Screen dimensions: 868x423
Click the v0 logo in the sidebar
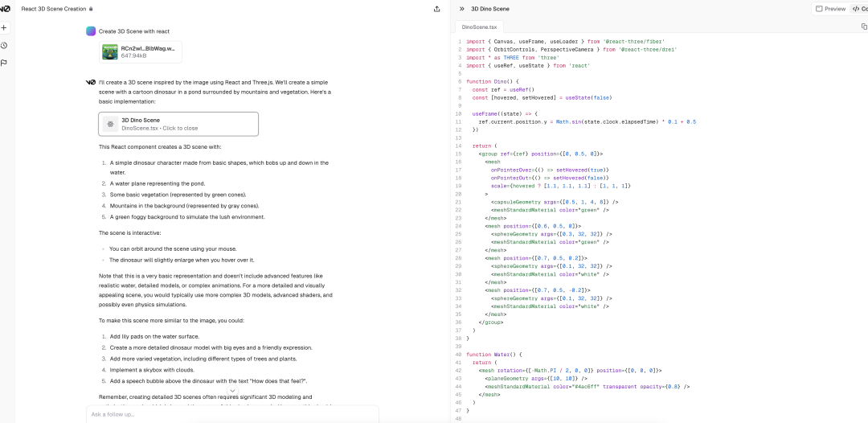tap(4, 9)
